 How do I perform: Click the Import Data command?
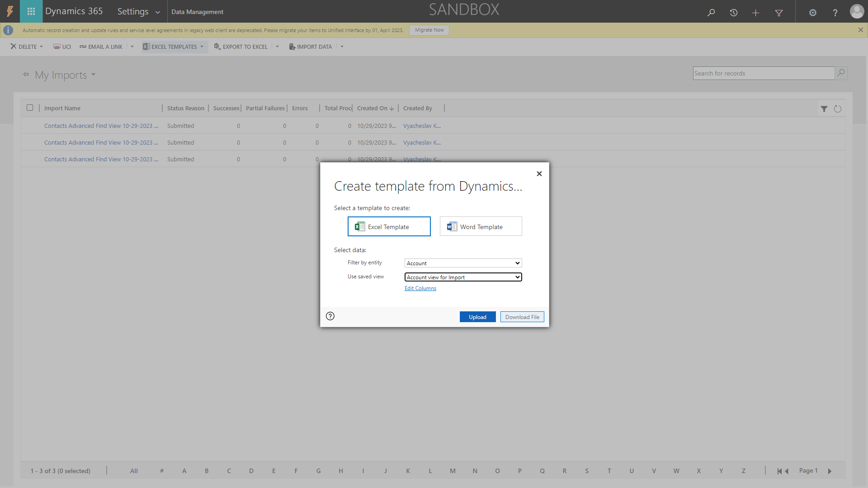tap(311, 47)
